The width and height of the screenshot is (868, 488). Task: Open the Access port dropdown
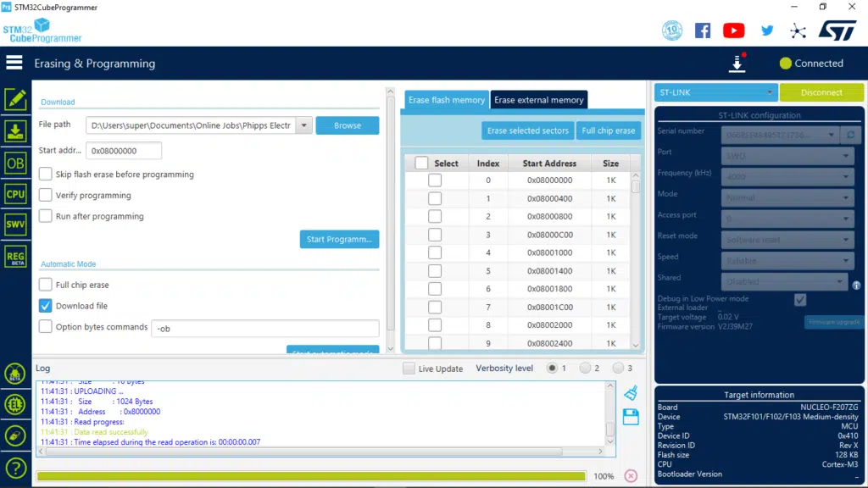tap(787, 219)
